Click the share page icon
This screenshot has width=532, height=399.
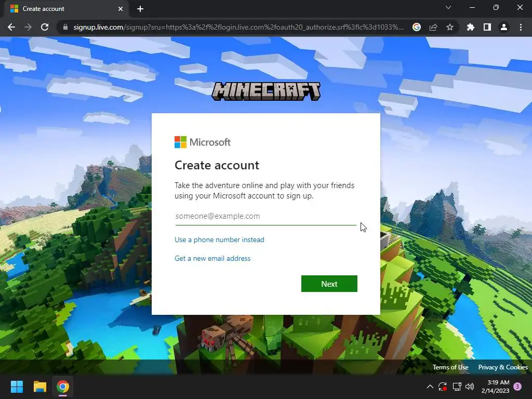(433, 27)
